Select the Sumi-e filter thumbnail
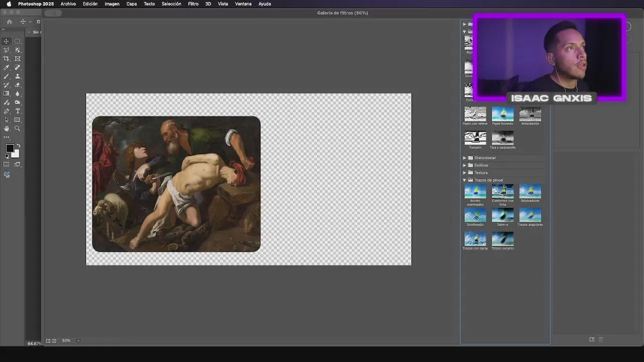Viewport: 644px width, 362px height. [x=503, y=215]
